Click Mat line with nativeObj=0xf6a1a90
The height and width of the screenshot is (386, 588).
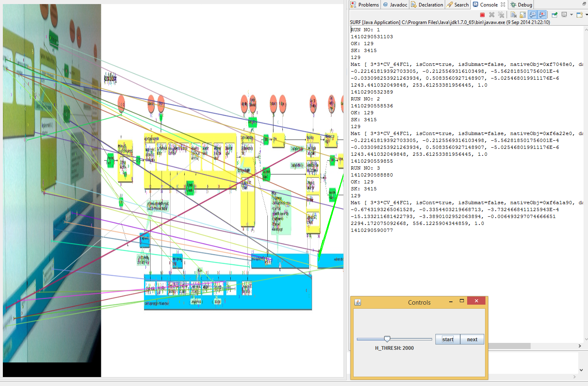coord(467,203)
